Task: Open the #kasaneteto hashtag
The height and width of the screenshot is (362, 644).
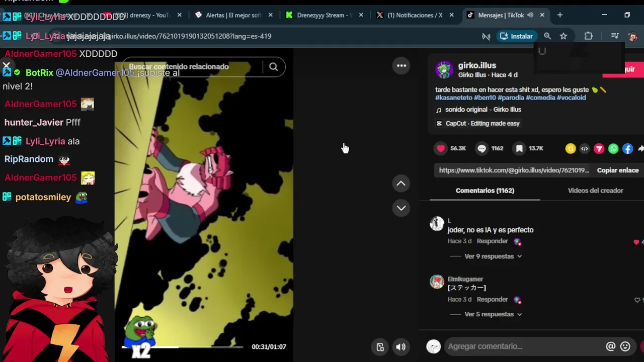Action: point(453,98)
